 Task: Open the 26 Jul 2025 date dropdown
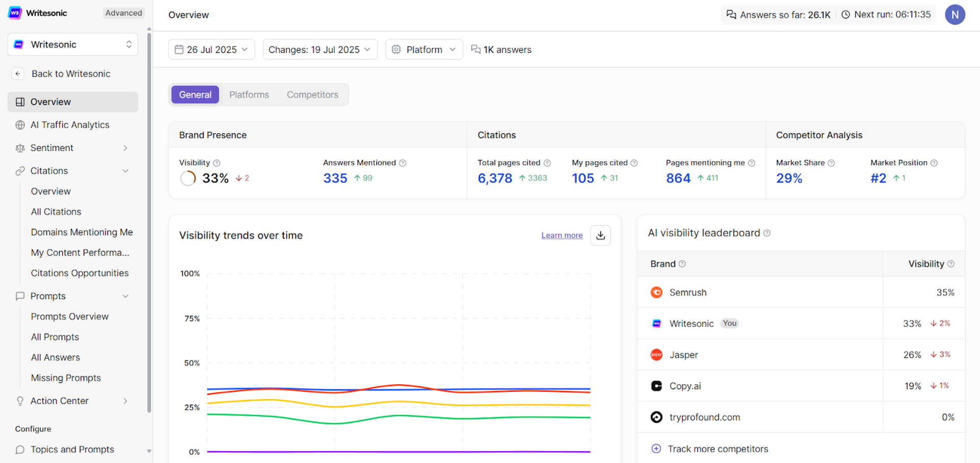point(211,50)
